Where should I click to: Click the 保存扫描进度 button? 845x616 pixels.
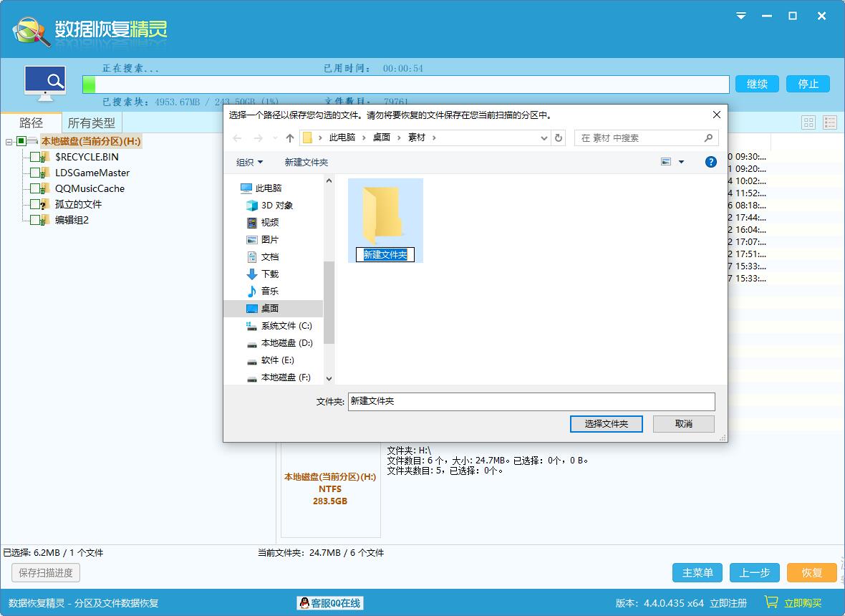point(46,573)
